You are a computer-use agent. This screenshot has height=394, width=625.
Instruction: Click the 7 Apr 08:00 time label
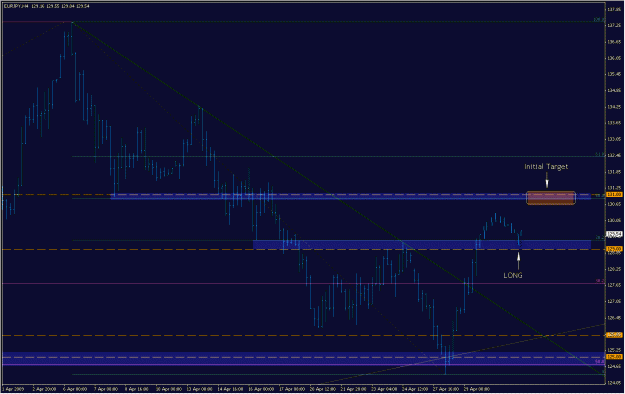tap(106, 389)
